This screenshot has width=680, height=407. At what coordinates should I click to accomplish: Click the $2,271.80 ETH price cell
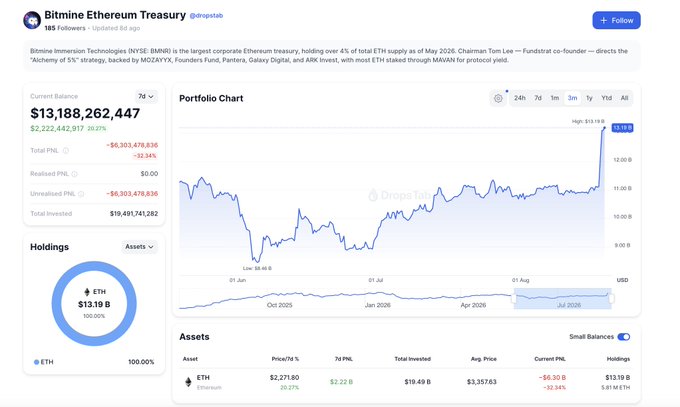pyautogui.click(x=284, y=377)
